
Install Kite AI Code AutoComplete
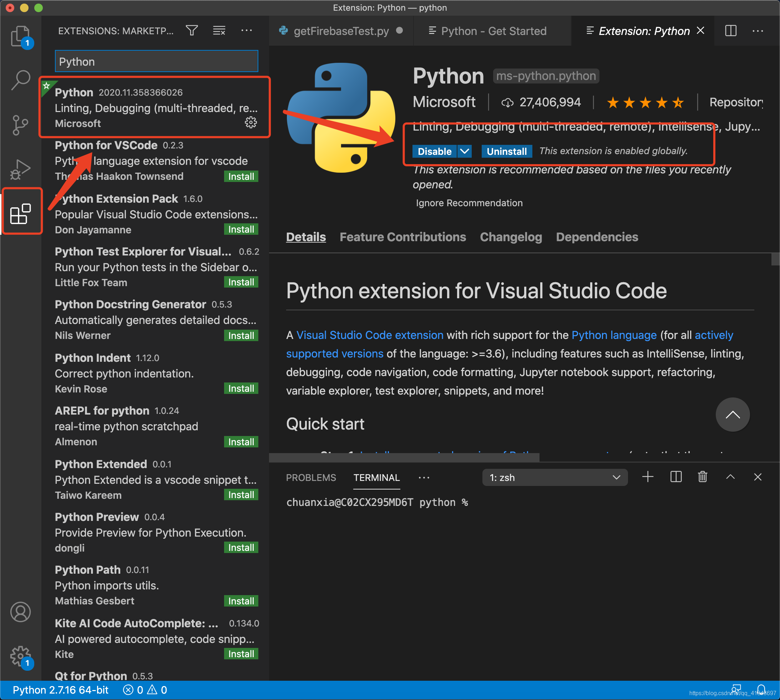241,654
